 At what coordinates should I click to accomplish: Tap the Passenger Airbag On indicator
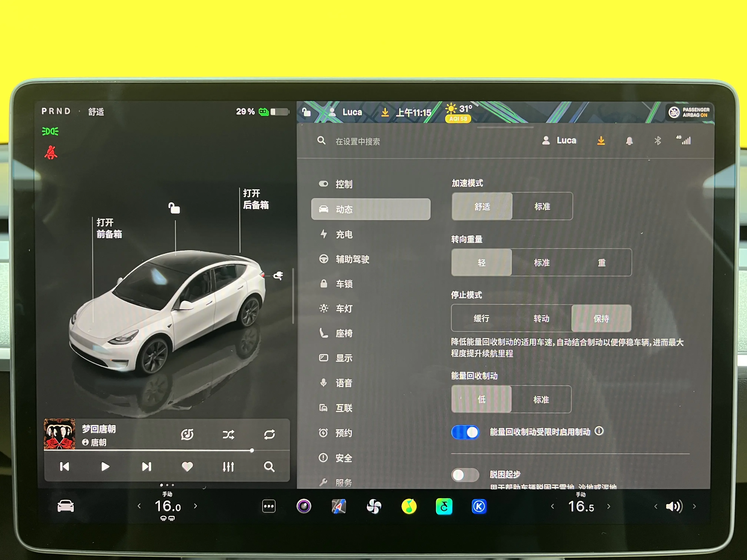pyautogui.click(x=689, y=112)
